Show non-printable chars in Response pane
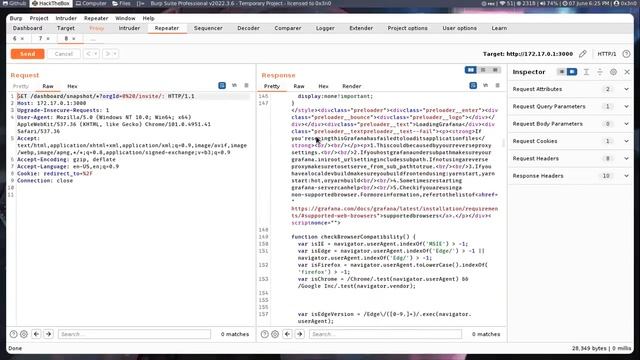640x360 pixels. (x=485, y=85)
